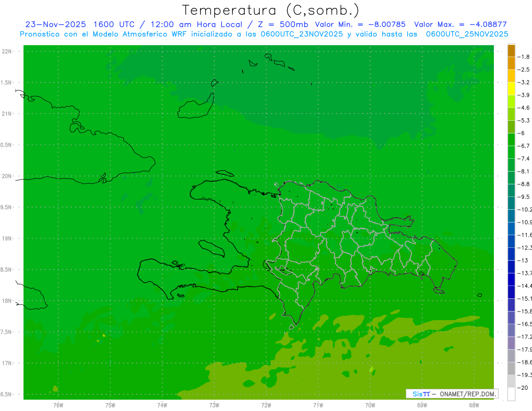Click the '-18.6' color scale value
This screenshot has height=411, width=532.
525,362
